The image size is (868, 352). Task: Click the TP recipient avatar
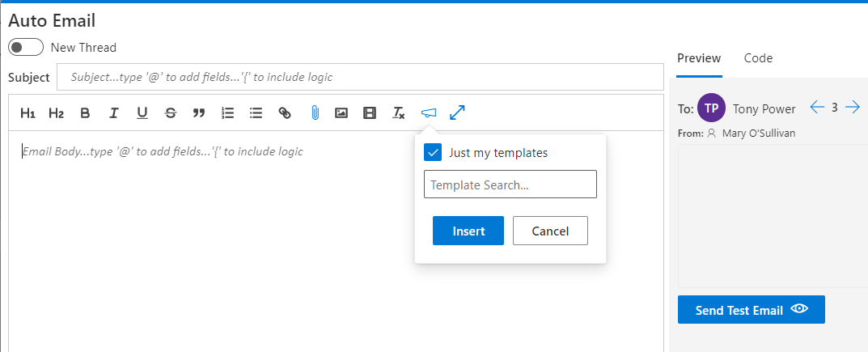point(711,108)
